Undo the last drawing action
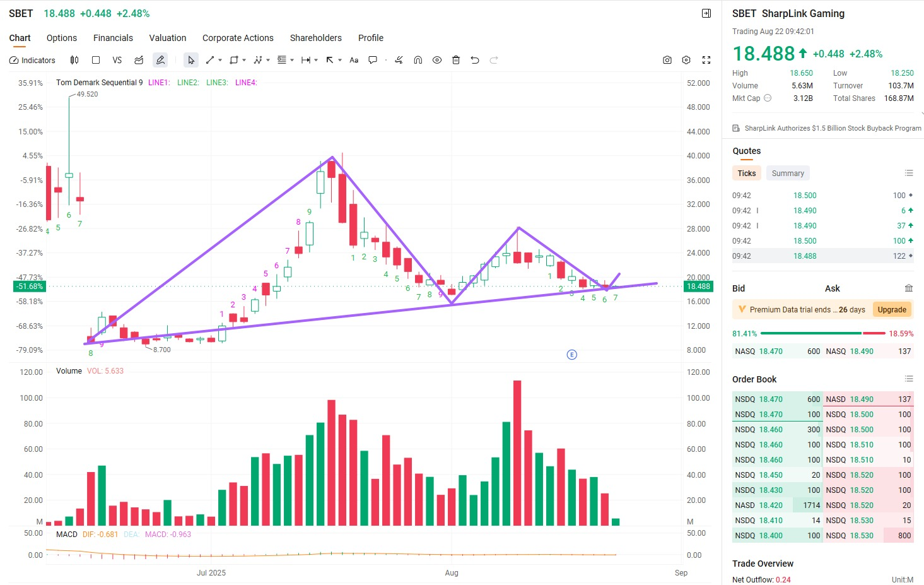 click(x=475, y=61)
